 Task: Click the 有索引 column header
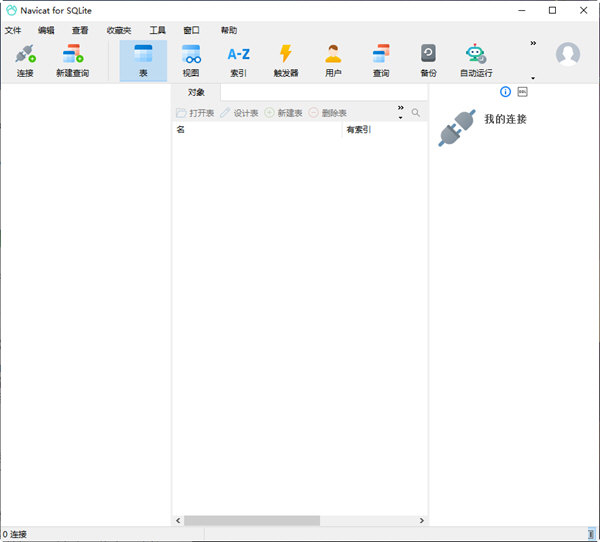[385, 130]
